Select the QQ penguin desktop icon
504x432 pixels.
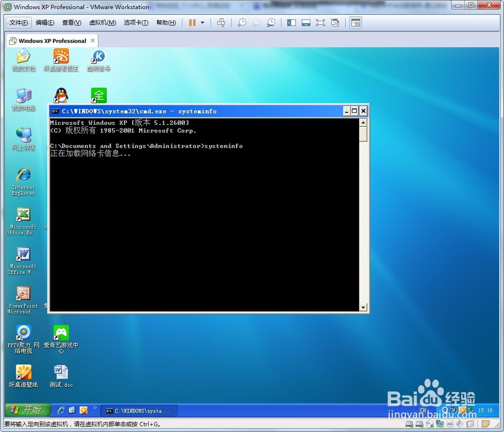coord(61,95)
